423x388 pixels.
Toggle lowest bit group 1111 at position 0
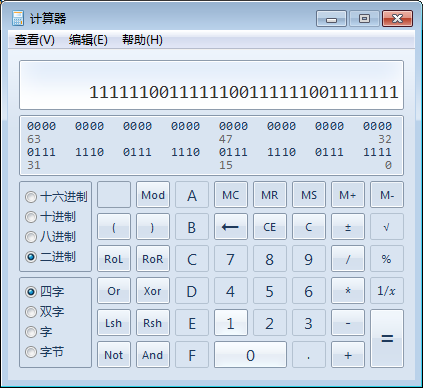(377, 152)
